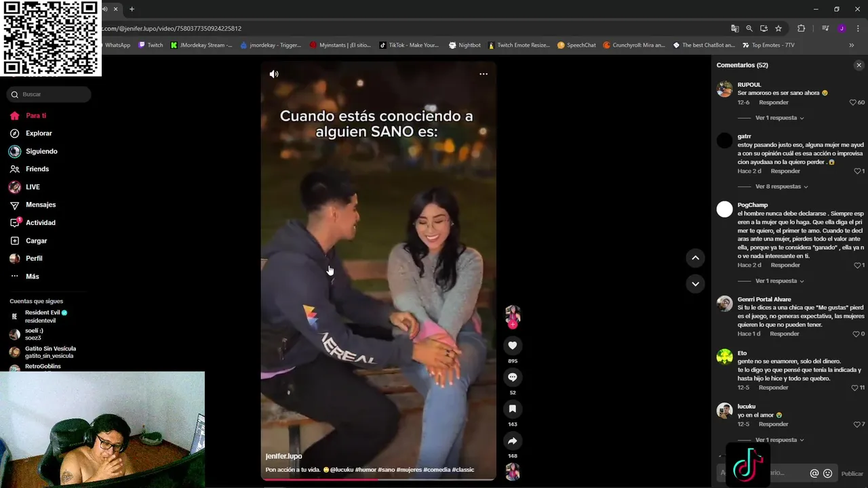This screenshot has height=488, width=868.
Task: Reply to gatrr's comment
Action: tap(785, 171)
